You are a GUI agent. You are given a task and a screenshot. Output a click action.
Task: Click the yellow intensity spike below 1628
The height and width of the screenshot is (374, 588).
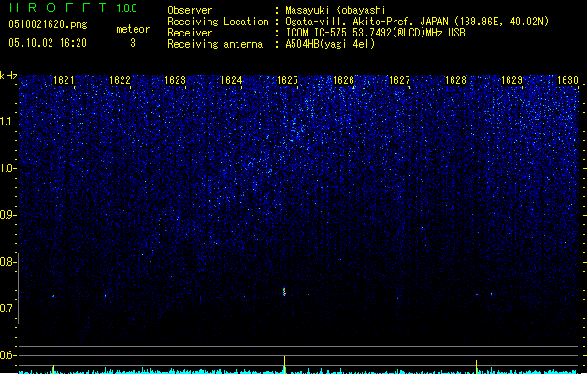pos(477,367)
